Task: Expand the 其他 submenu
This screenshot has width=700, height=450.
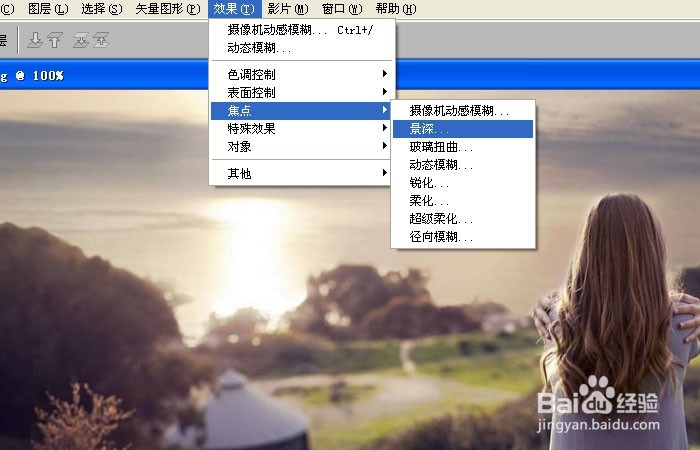Action: click(x=302, y=173)
